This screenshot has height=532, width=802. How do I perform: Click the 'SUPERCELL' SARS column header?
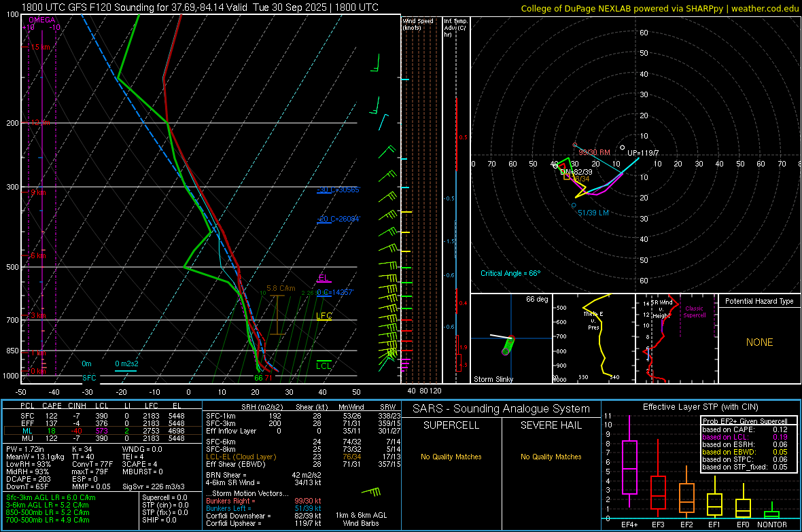[451, 425]
